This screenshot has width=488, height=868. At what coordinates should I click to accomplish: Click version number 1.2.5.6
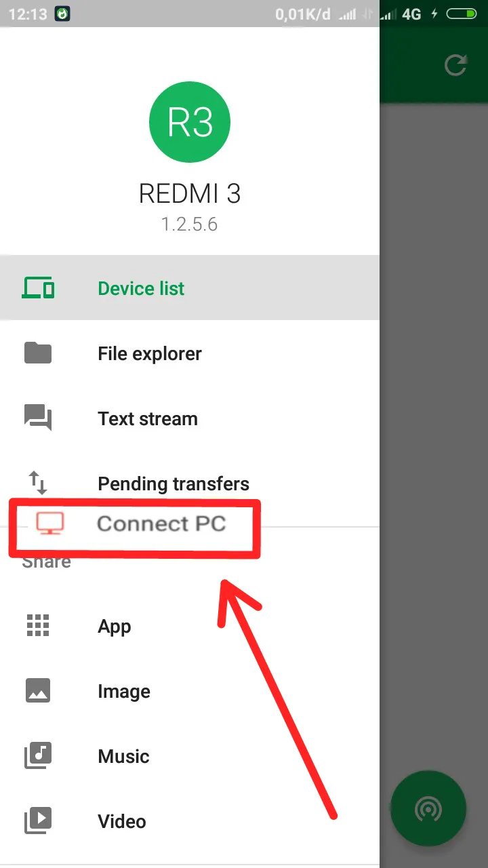(x=190, y=224)
